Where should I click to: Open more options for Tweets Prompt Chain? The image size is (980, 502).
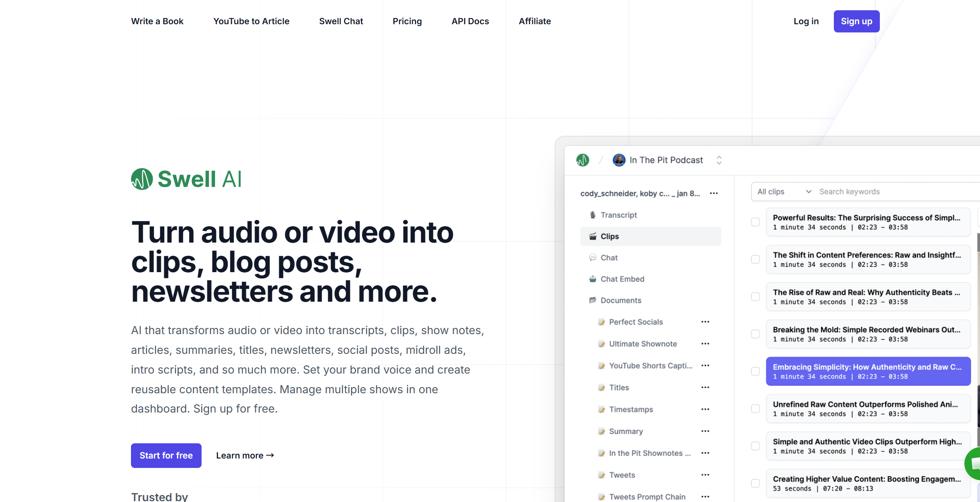pos(705,497)
